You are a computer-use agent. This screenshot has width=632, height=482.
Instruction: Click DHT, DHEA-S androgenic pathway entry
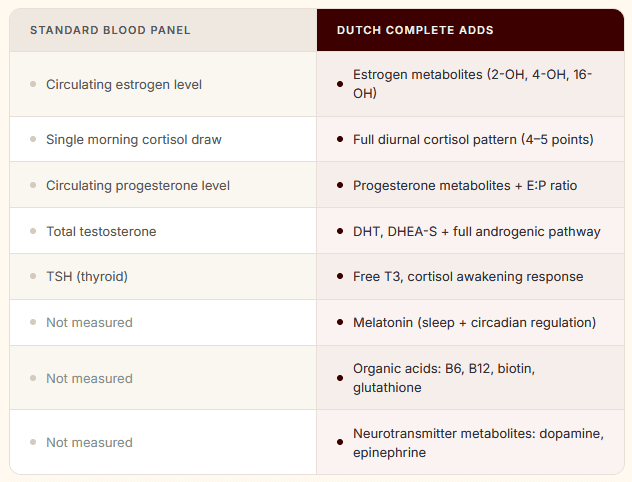point(477,231)
